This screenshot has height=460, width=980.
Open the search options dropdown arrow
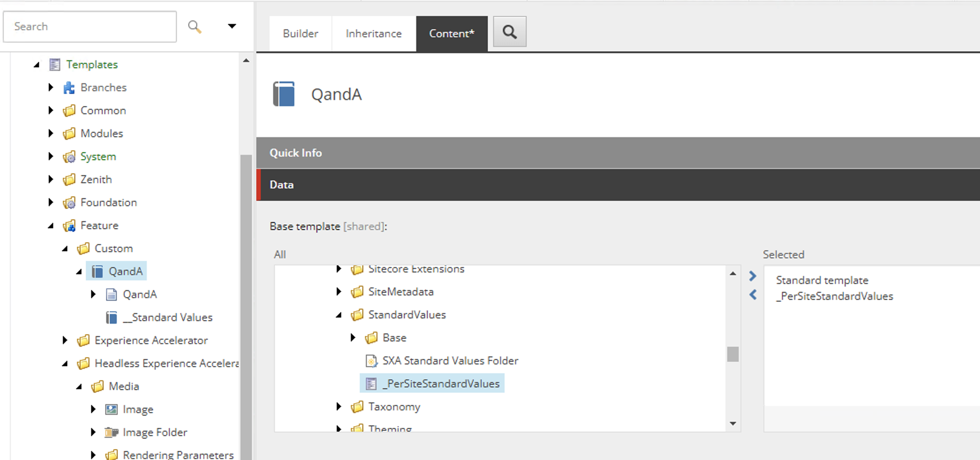[232, 26]
